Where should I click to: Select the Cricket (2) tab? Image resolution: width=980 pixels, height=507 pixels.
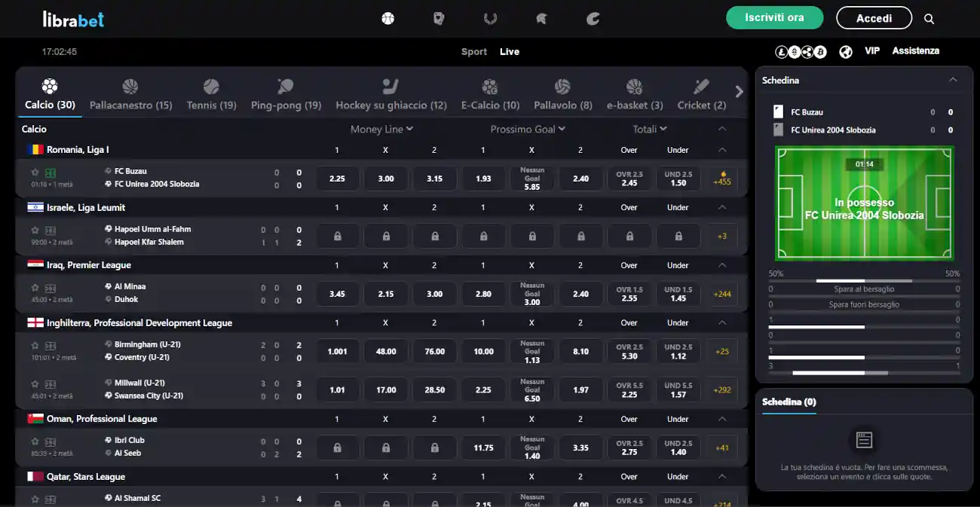click(x=701, y=95)
